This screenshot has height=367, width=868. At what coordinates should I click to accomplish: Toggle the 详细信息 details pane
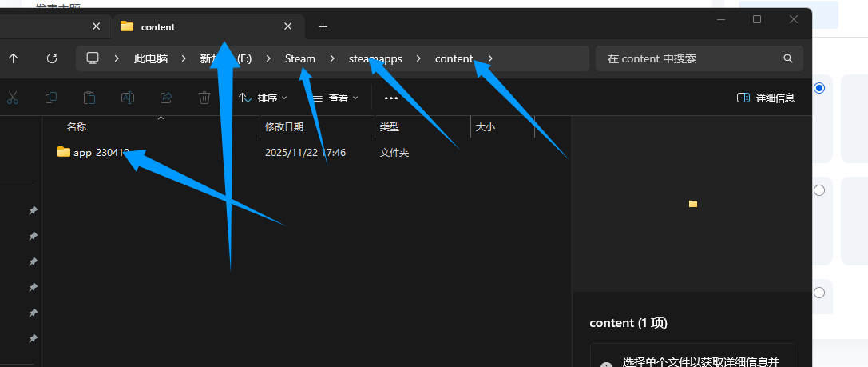pos(765,98)
